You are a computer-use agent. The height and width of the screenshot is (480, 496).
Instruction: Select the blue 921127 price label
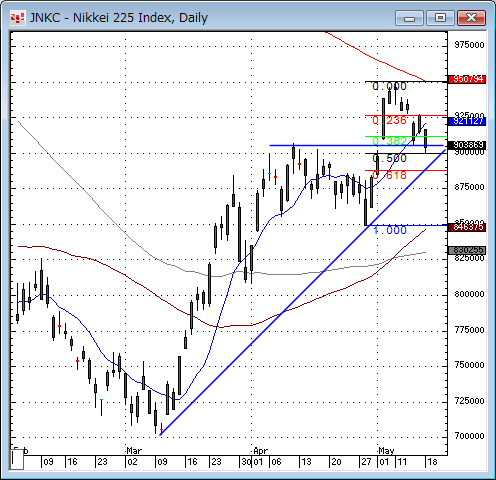(467, 121)
